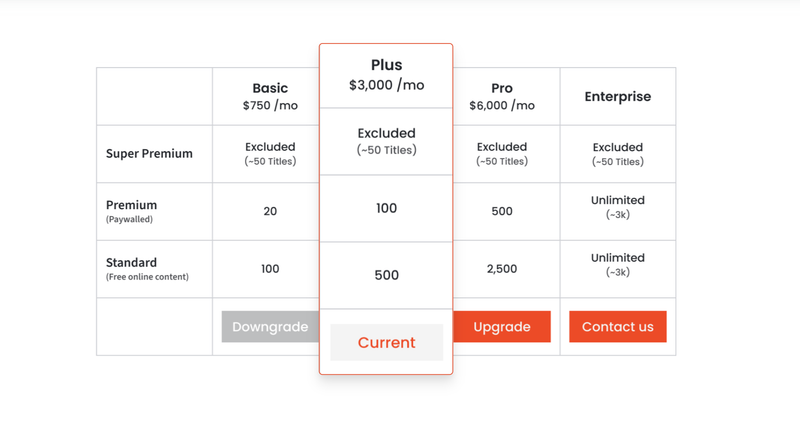Select the Plus Premium value 100
The height and width of the screenshot is (442, 800).
pos(386,208)
